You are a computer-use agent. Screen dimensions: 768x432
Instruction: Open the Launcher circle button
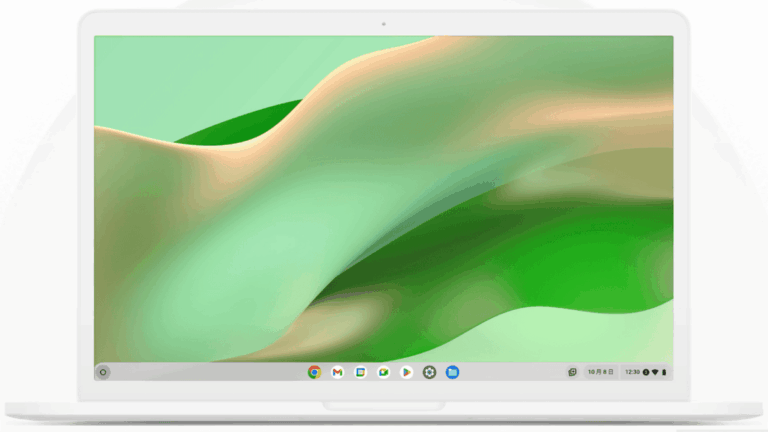coord(103,372)
